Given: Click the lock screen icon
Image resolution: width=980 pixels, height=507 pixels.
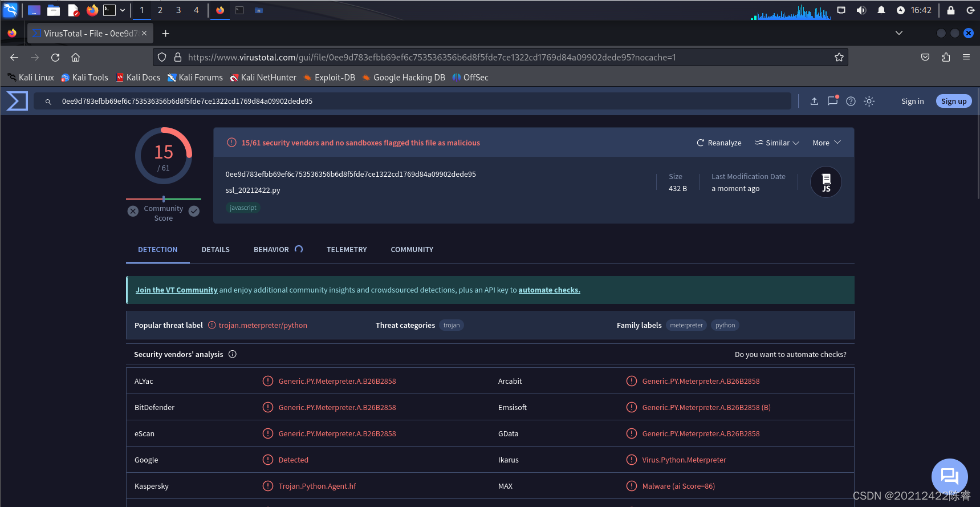Looking at the screenshot, I should pos(950,10).
